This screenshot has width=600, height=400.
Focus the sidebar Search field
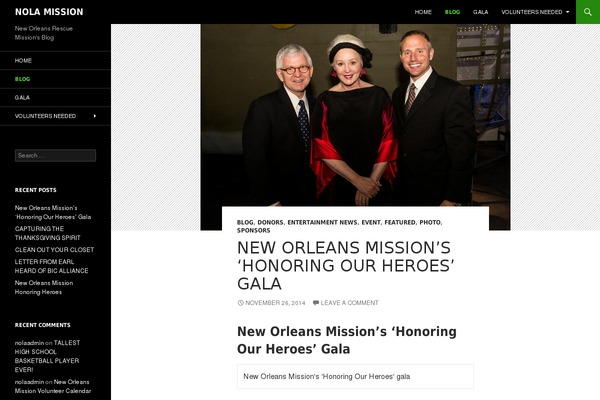click(55, 155)
